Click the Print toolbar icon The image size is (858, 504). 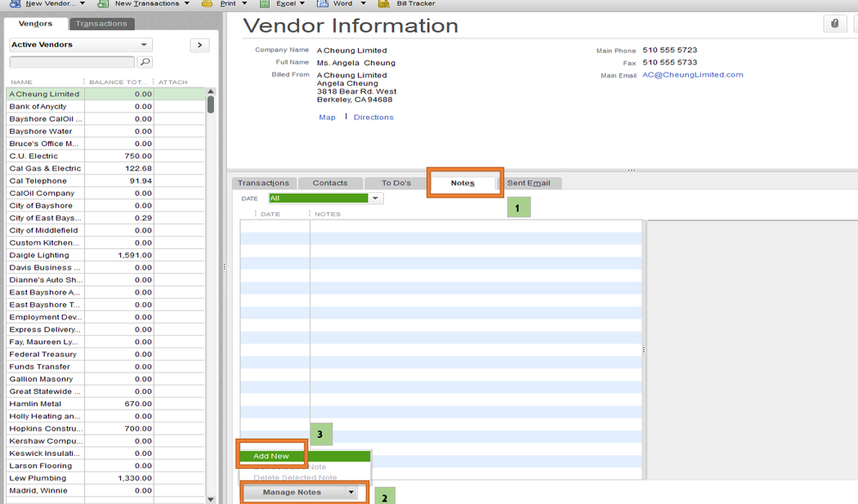(207, 3)
